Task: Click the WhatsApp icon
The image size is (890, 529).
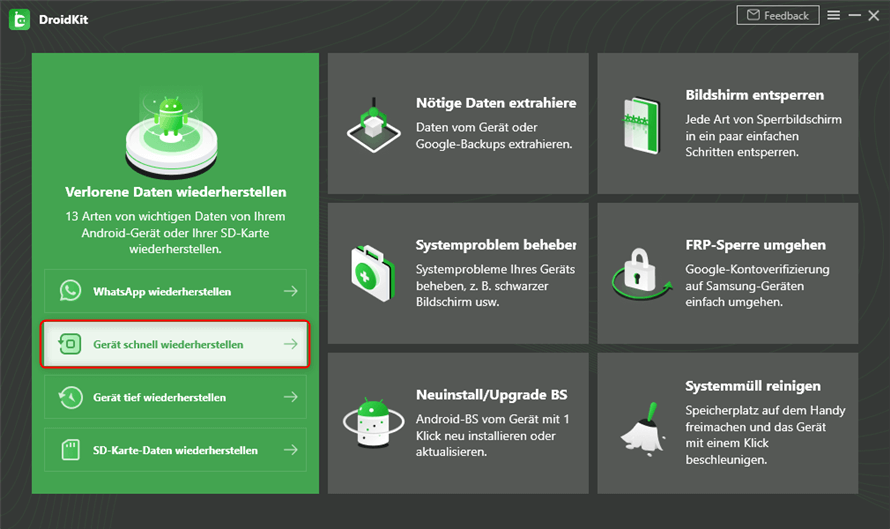Action: 70,291
